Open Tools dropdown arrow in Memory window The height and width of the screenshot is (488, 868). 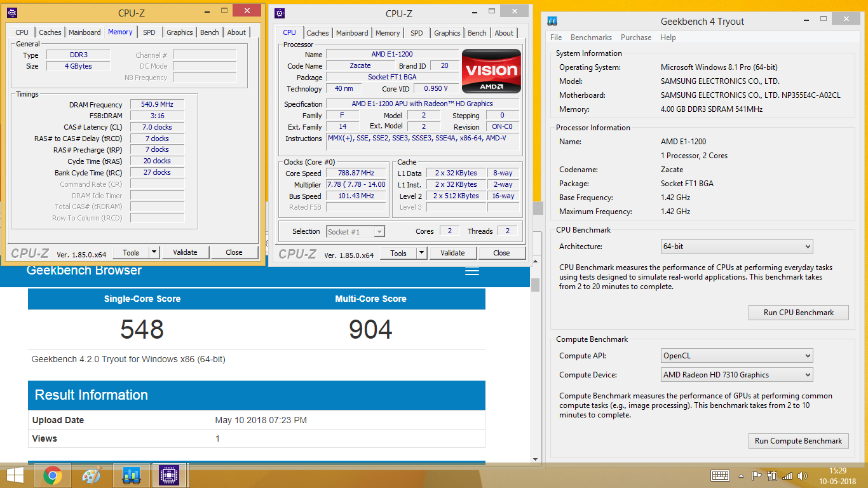154,252
